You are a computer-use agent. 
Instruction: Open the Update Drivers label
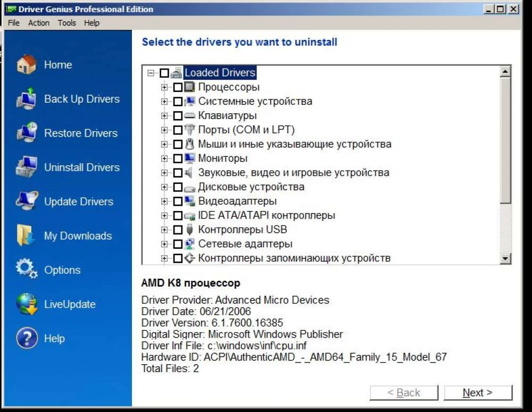click(79, 201)
